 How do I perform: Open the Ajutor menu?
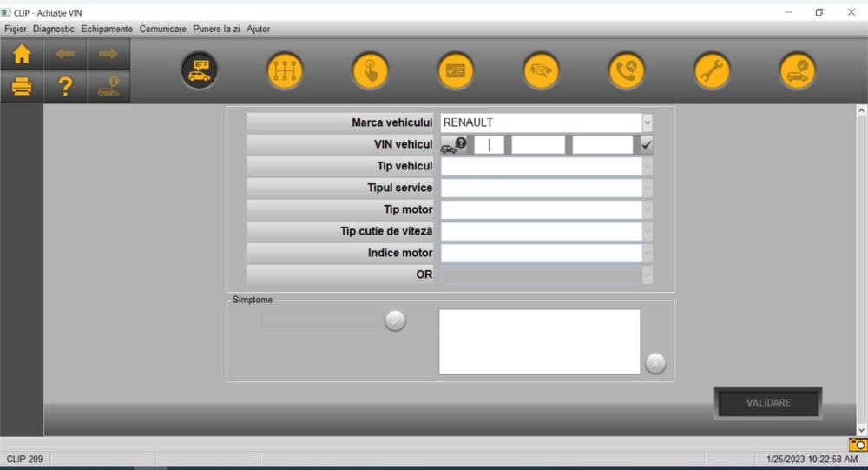pos(258,29)
